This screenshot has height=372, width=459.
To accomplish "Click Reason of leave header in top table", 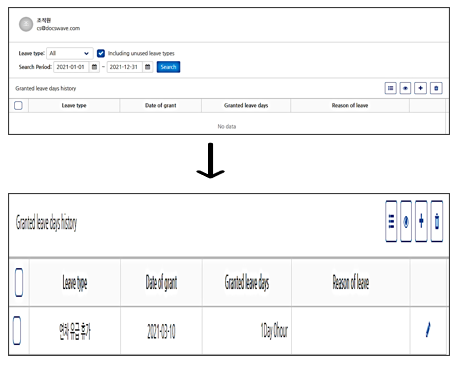I will 350,106.
